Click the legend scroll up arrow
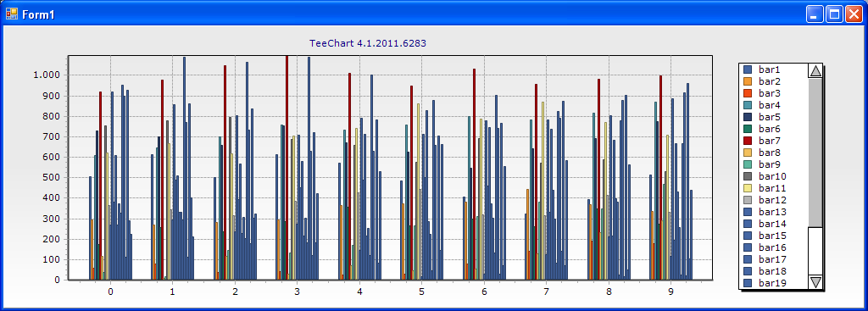The width and height of the screenshot is (868, 311). click(815, 71)
